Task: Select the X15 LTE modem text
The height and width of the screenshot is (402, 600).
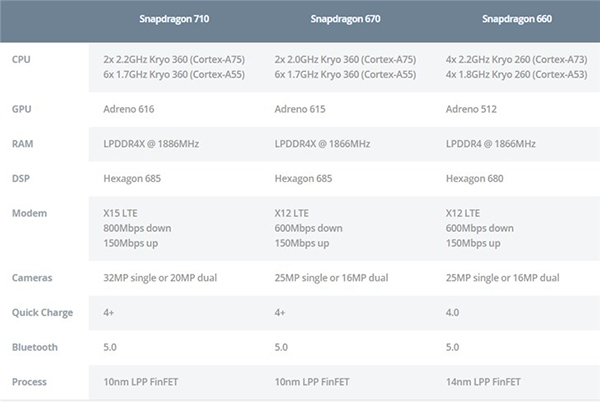Action: (122, 212)
